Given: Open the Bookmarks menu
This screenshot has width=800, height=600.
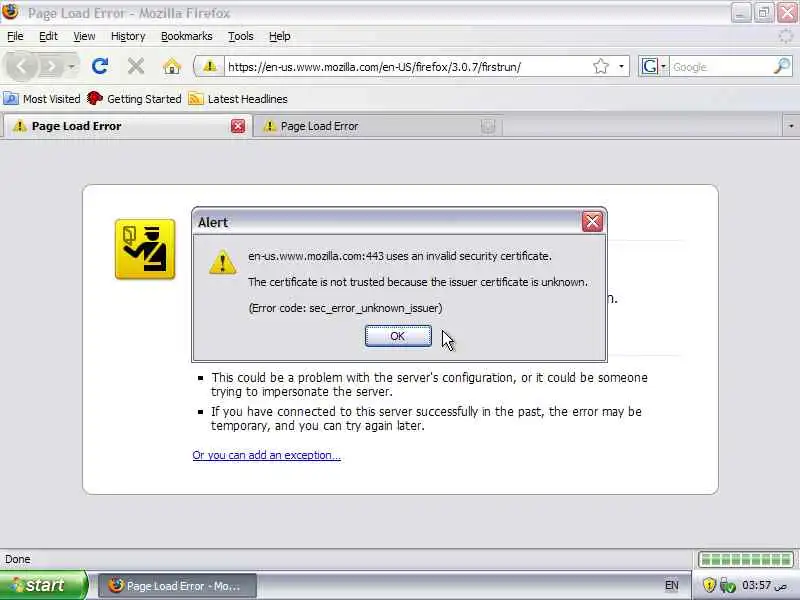Looking at the screenshot, I should [x=187, y=36].
